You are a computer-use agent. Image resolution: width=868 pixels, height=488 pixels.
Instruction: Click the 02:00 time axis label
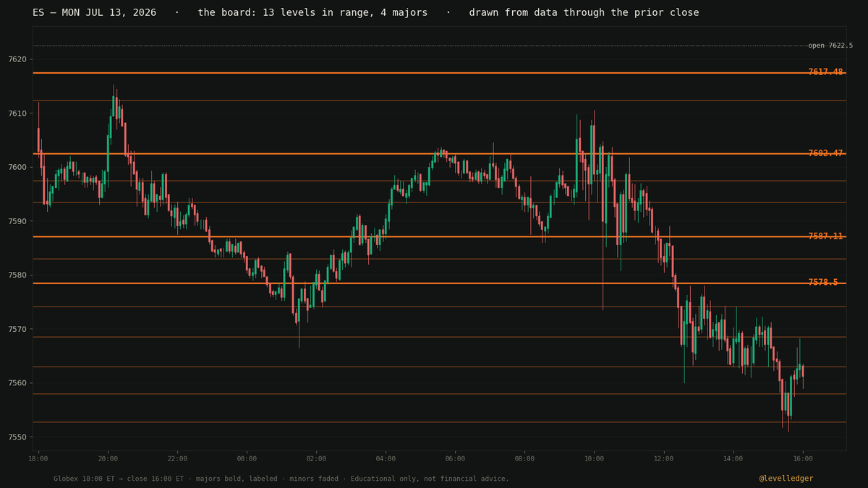[316, 458]
